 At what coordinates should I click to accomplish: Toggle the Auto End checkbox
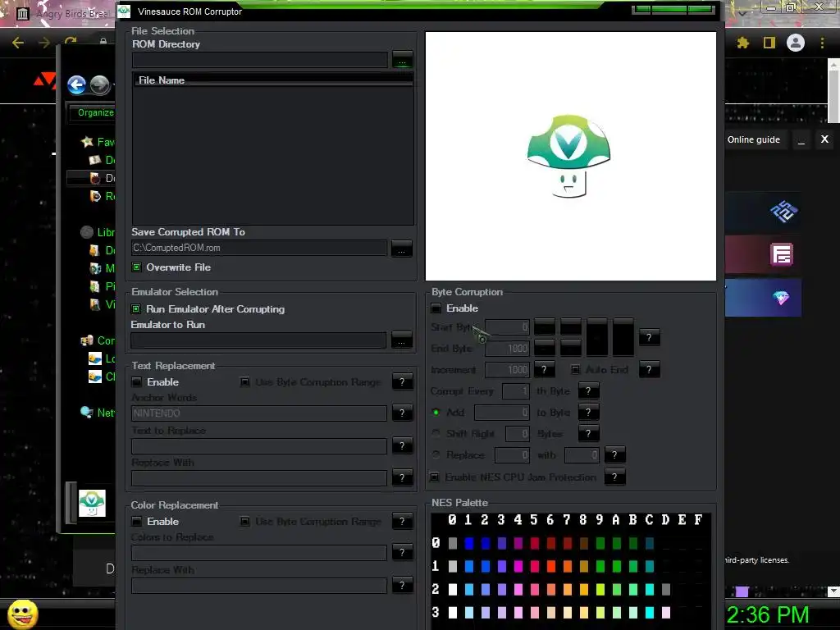[575, 370]
